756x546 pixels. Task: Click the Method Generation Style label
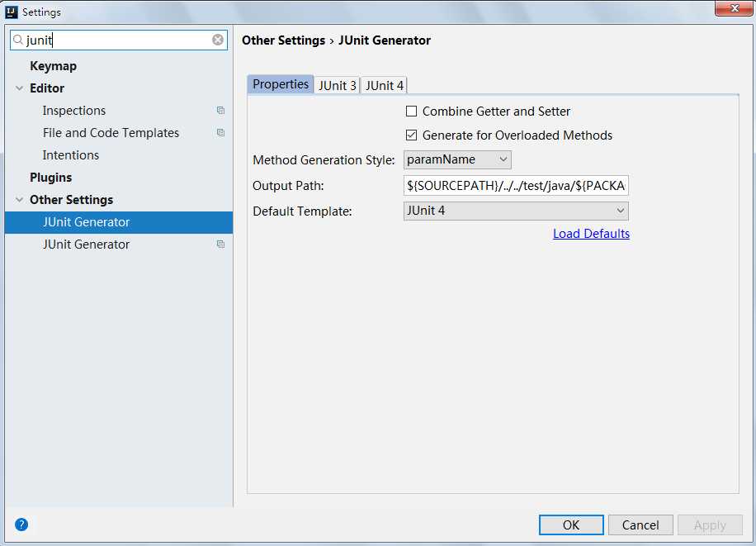(x=324, y=159)
